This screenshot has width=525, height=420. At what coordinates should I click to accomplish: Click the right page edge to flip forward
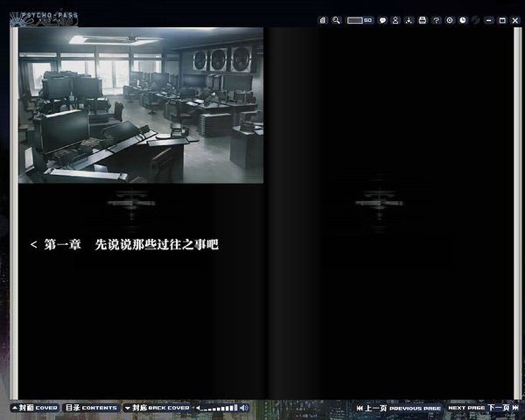tap(518, 213)
